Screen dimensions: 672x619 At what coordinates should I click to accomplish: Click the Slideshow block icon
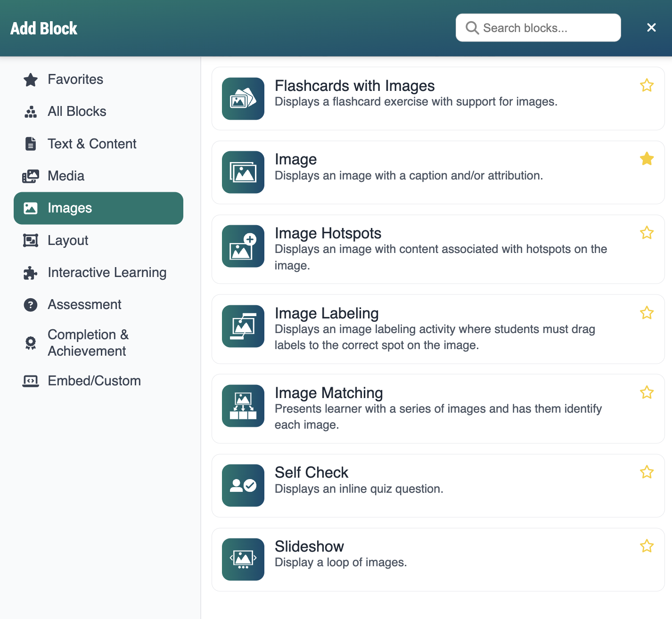tap(243, 560)
